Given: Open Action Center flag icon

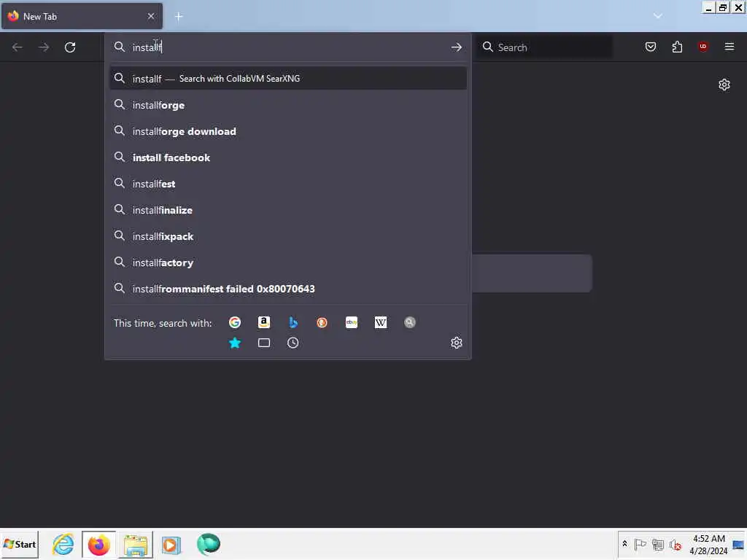Looking at the screenshot, I should point(640,544).
